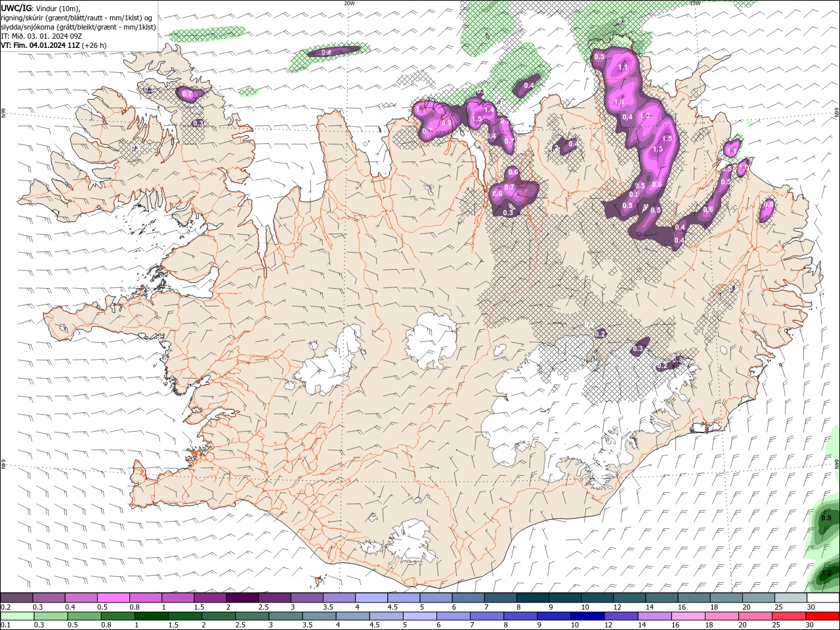This screenshot has height=630, width=840.
Task: Click the bottom-row swatch between 3 and 3.5
Action: tap(285, 616)
